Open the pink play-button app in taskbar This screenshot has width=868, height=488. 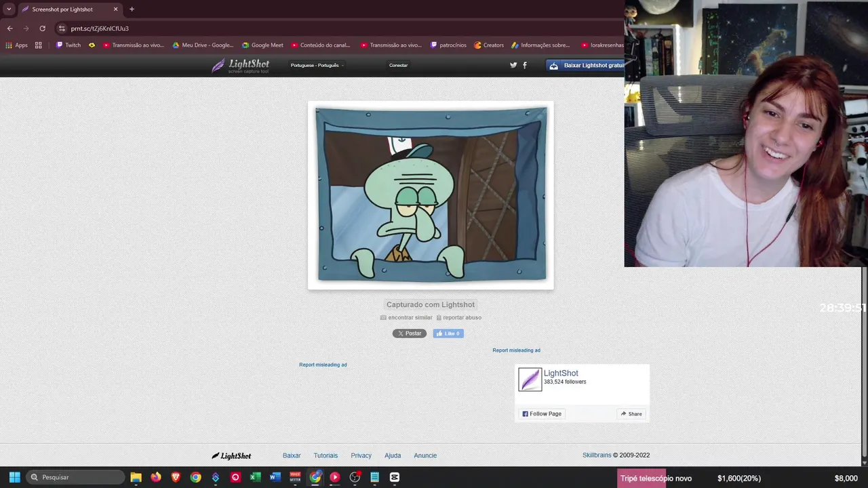(x=335, y=477)
